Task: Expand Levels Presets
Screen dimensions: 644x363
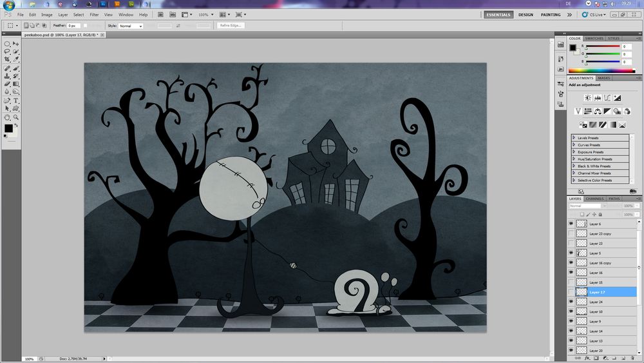Action: [x=574, y=138]
